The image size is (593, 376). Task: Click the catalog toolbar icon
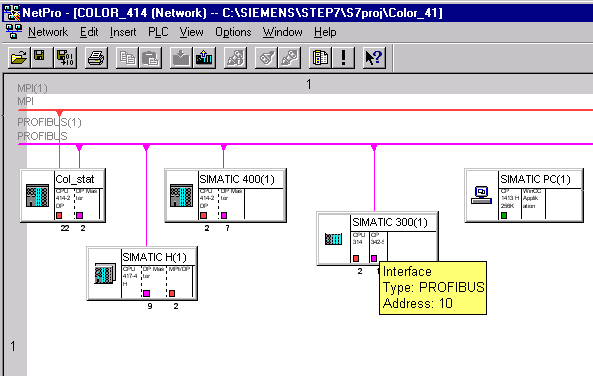click(320, 58)
